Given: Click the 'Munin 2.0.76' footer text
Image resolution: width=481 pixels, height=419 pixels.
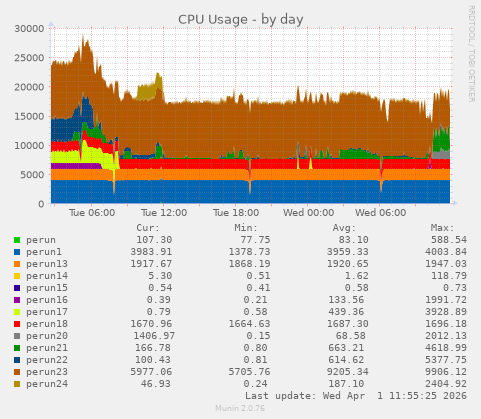Looking at the screenshot, I should coord(240,408).
